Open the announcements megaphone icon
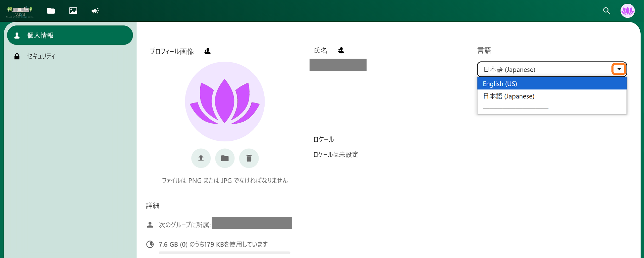Image resolution: width=644 pixels, height=258 pixels. coord(95,11)
